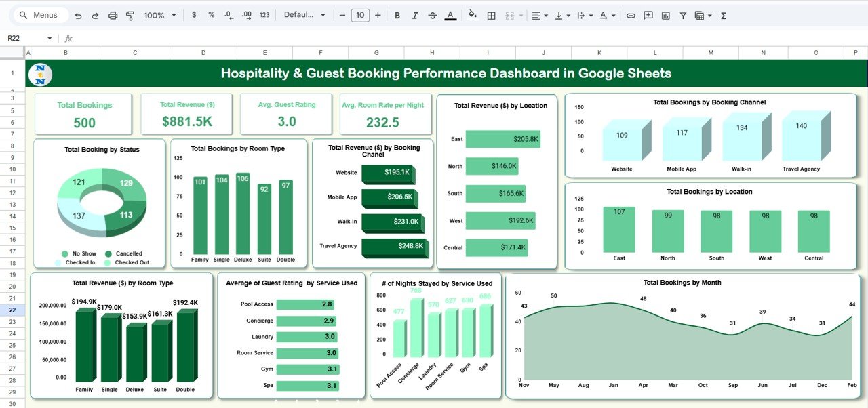Click the print icon
Image resolution: width=868 pixels, height=408 pixels.
pyautogui.click(x=113, y=14)
